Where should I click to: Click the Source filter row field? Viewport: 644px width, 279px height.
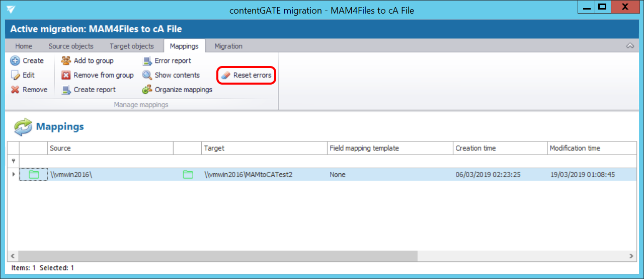pos(110,161)
